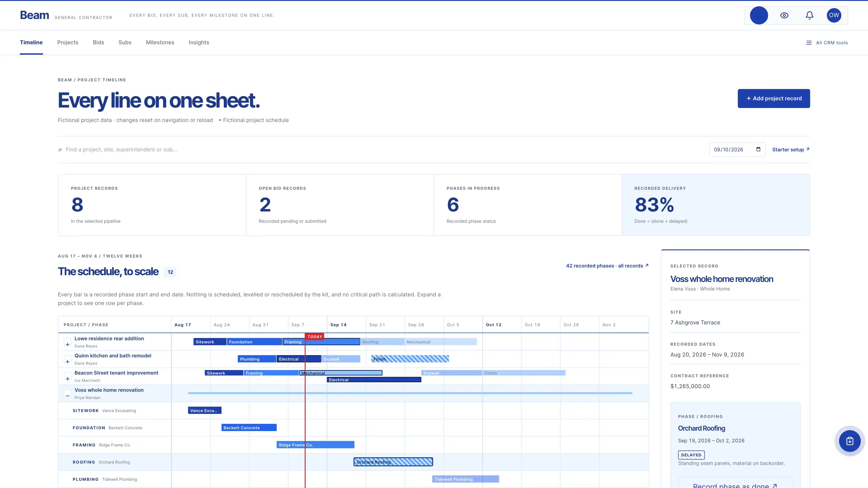Select Beacon Street Framing bar
The image size is (868, 488).
click(271, 373)
